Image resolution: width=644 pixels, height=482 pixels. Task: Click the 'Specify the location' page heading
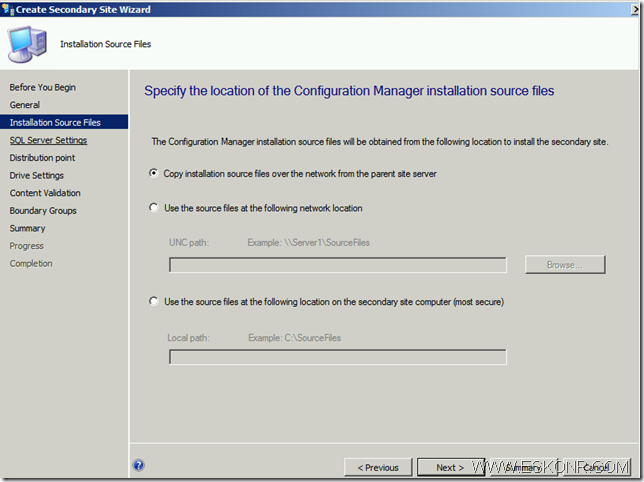[349, 91]
